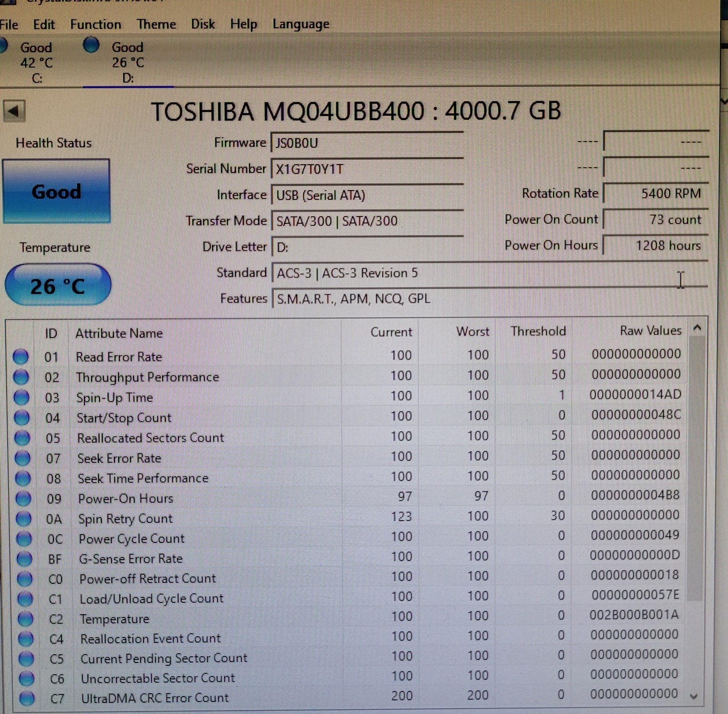Click the Firmware field JS0B0U
This screenshot has width=728, height=714.
(x=367, y=142)
